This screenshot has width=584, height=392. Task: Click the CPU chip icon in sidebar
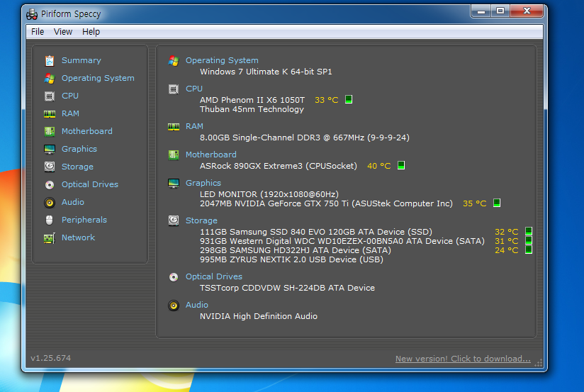50,96
